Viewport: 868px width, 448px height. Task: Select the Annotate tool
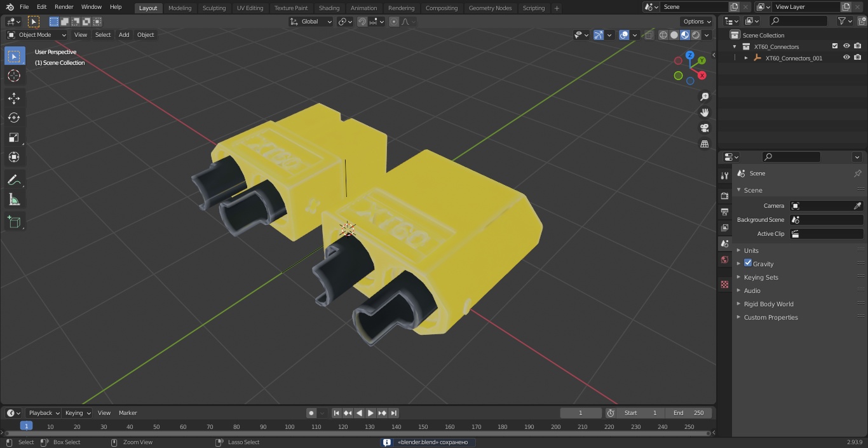tap(14, 180)
